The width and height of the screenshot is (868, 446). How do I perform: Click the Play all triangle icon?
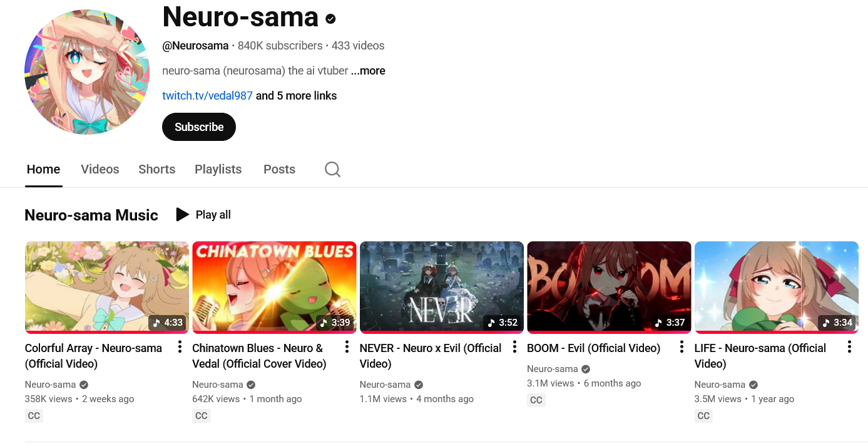point(182,215)
